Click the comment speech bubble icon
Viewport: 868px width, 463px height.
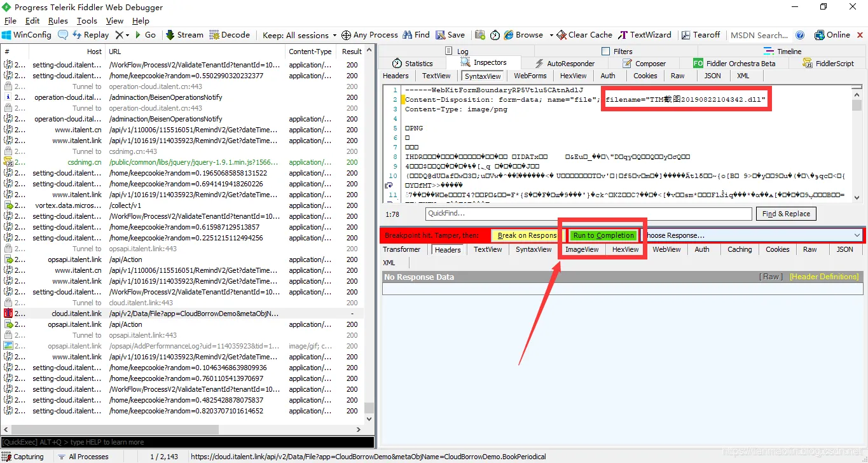coord(63,35)
